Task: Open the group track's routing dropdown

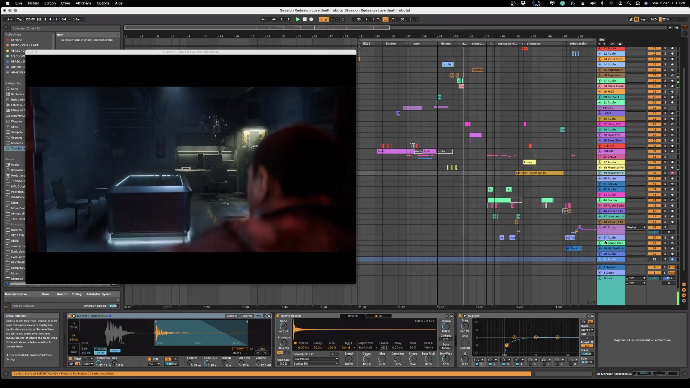Action: pos(636,227)
